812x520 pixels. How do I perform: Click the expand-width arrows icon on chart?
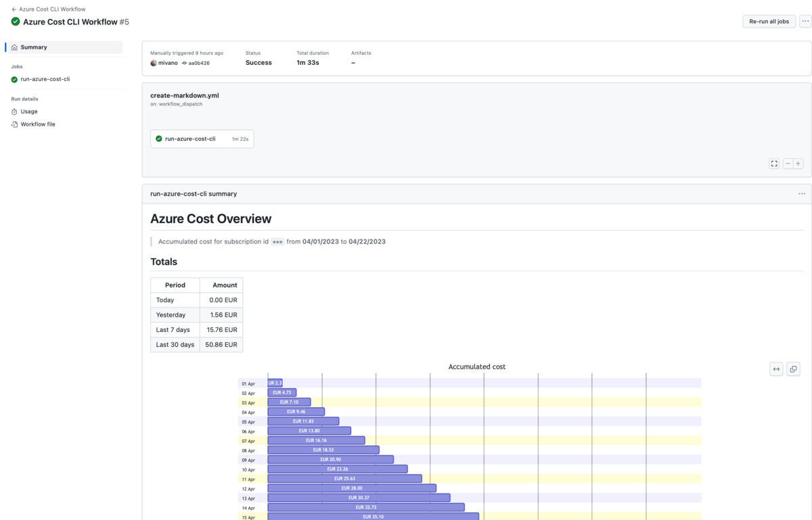pyautogui.click(x=776, y=369)
